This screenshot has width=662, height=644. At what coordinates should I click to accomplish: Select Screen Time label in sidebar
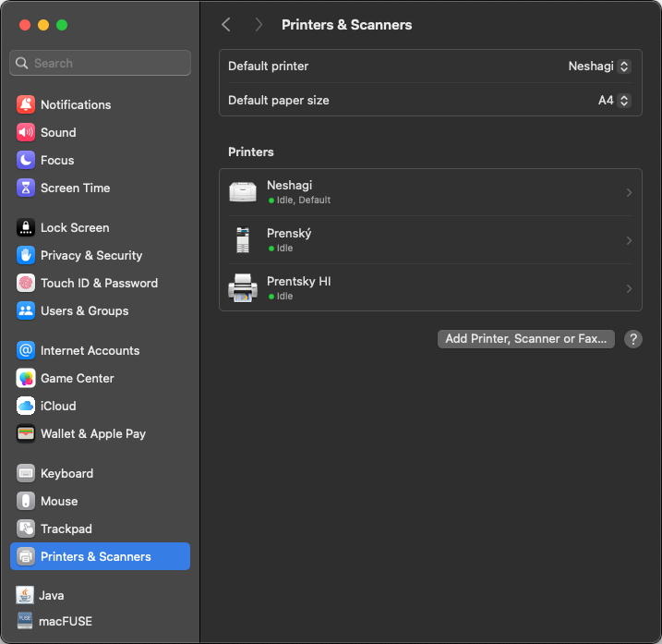[75, 188]
